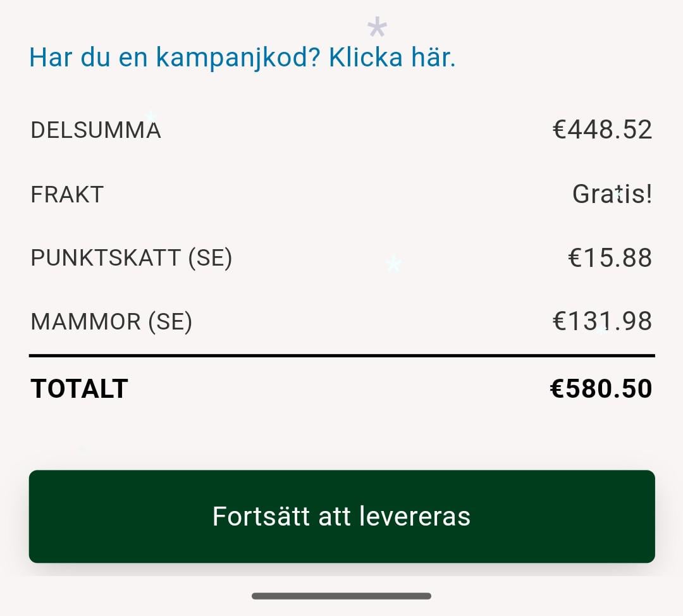
Task: Tap the €448.52 subtotal amount
Action: pyautogui.click(x=603, y=130)
